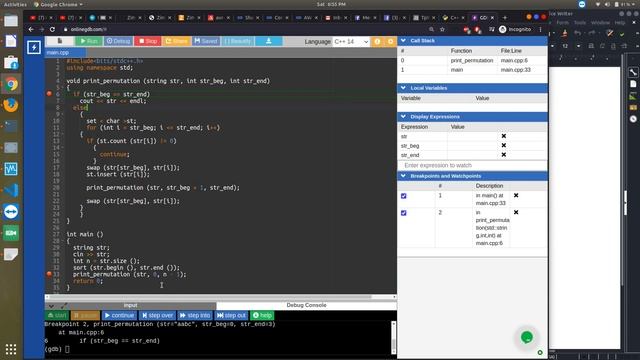Click the 'Enter expression to watch' input field
This screenshot has width=640, height=360.
[x=472, y=165]
